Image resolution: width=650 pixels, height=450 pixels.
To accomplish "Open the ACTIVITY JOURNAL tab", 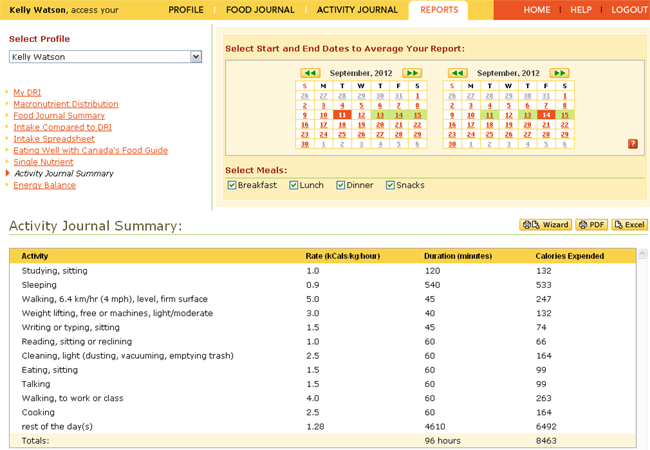I will [357, 10].
